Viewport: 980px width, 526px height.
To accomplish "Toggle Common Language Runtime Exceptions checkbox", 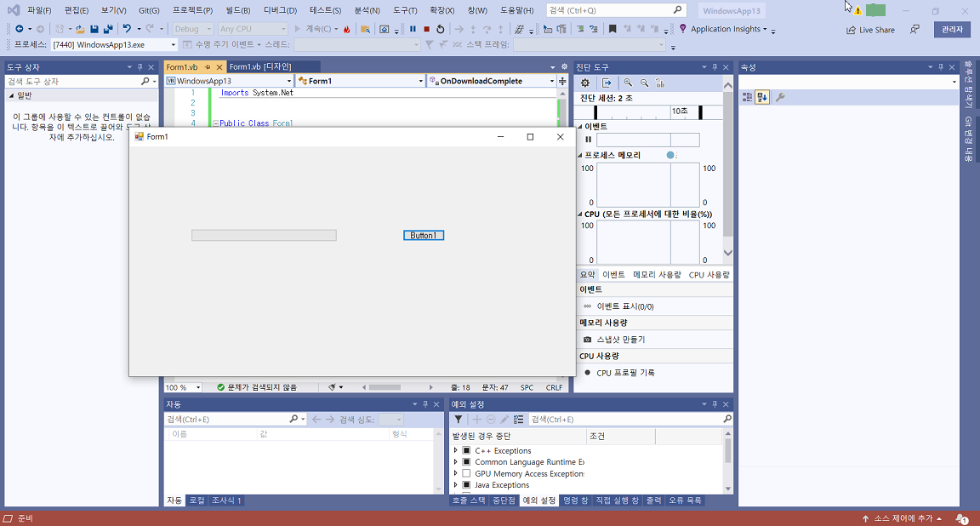I will pyautogui.click(x=466, y=461).
